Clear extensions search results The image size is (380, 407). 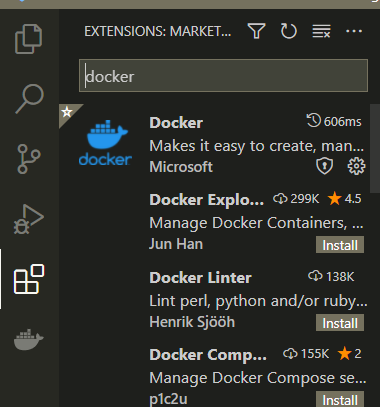321,31
